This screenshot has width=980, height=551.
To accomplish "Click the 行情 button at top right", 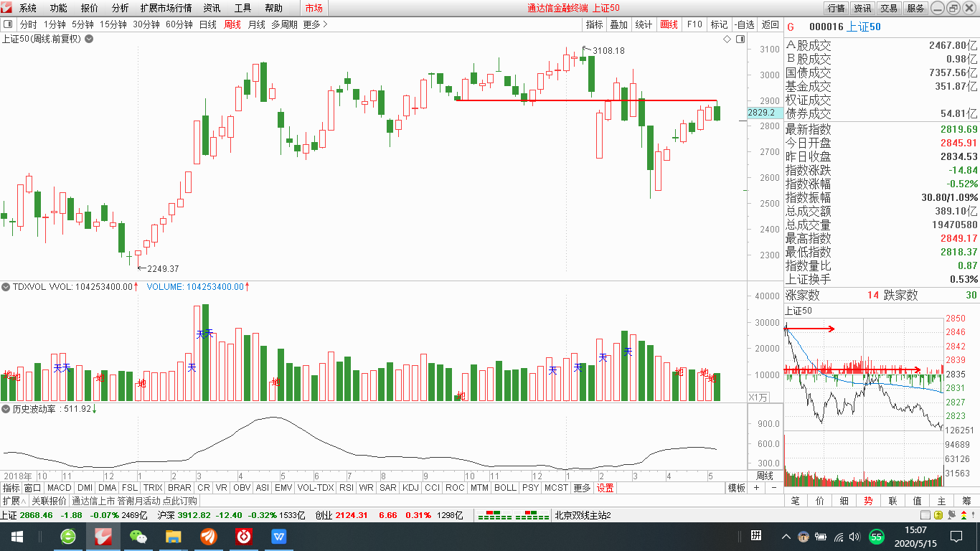I will [836, 8].
